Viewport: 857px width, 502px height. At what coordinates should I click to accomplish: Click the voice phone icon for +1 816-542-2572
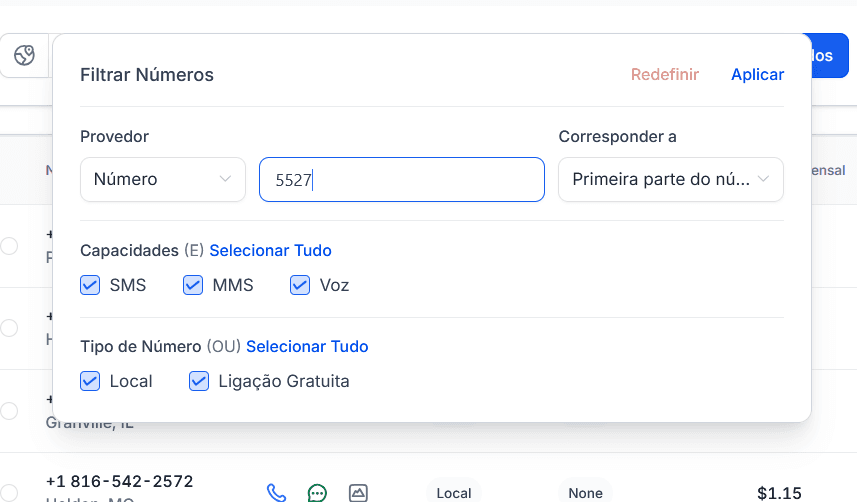pos(276,492)
